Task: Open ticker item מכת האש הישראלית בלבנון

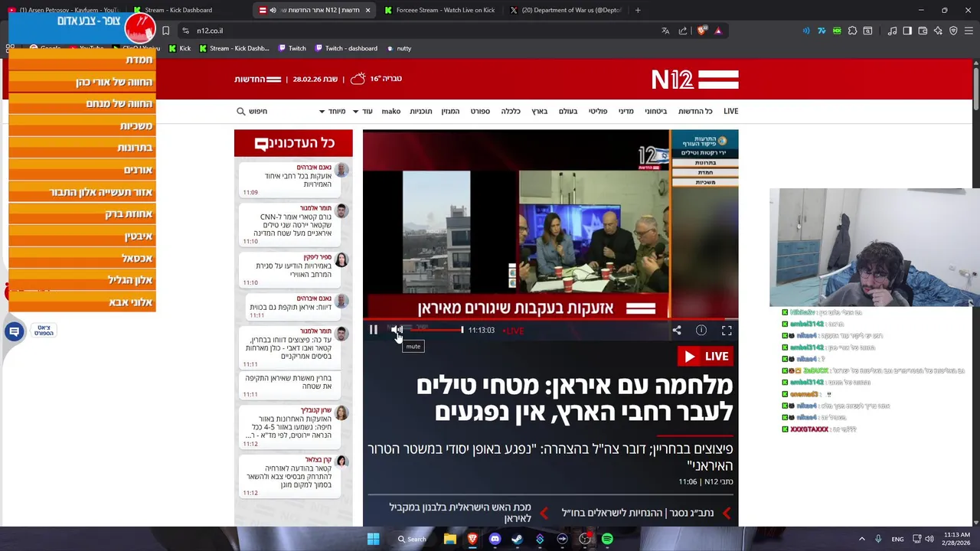Action: click(x=460, y=513)
